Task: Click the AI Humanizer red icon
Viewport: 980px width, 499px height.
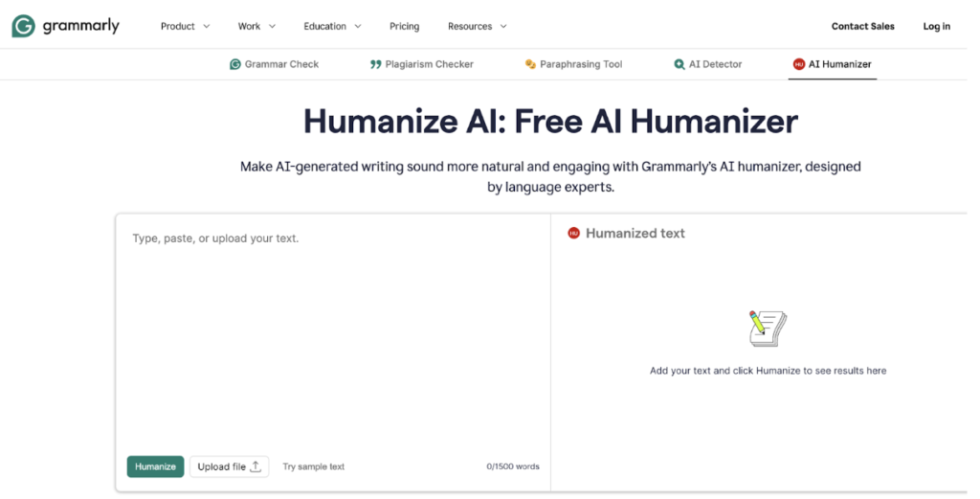Action: coord(798,64)
